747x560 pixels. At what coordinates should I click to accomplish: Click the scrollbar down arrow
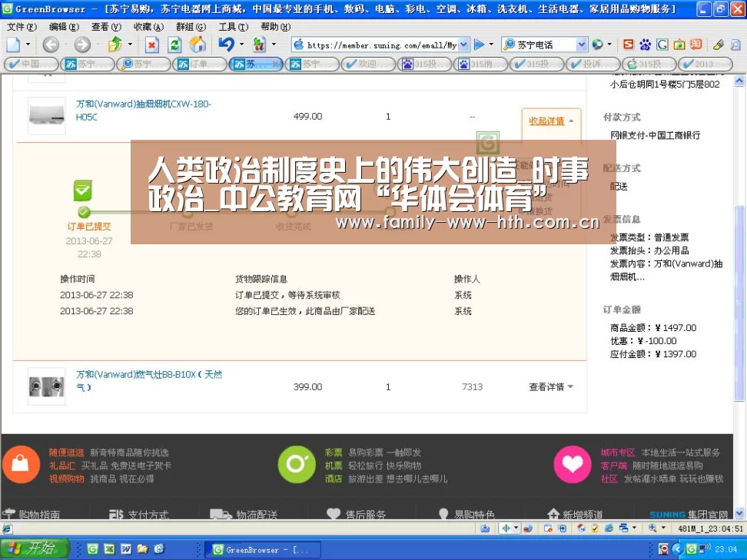739,513
